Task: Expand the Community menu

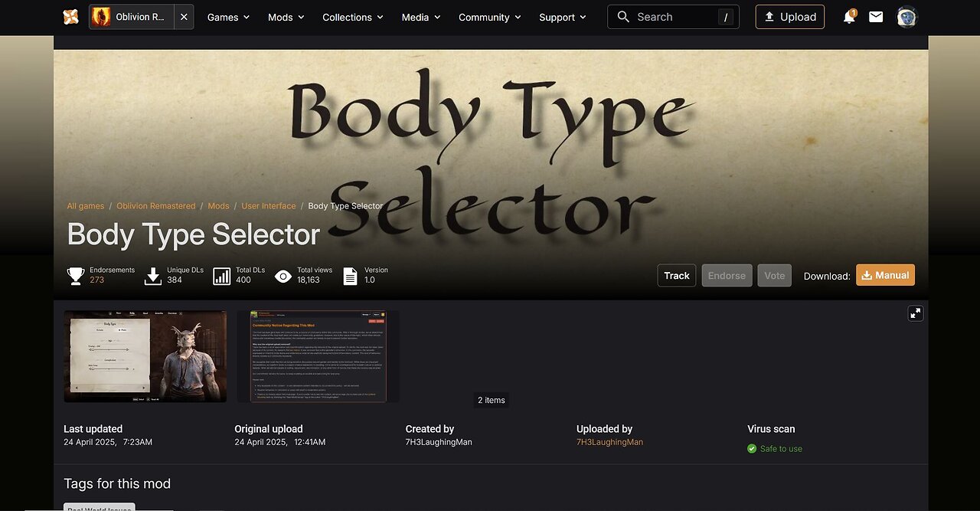Action: coord(489,17)
